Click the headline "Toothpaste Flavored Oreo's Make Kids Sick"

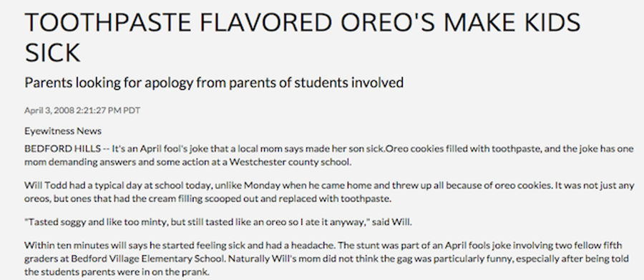click(x=302, y=37)
